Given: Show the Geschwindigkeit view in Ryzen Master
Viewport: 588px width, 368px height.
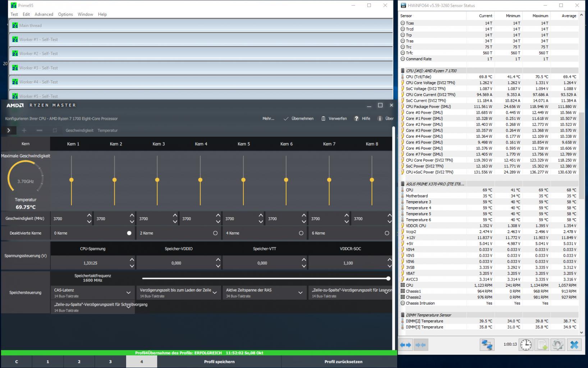Looking at the screenshot, I should pyautogui.click(x=79, y=130).
